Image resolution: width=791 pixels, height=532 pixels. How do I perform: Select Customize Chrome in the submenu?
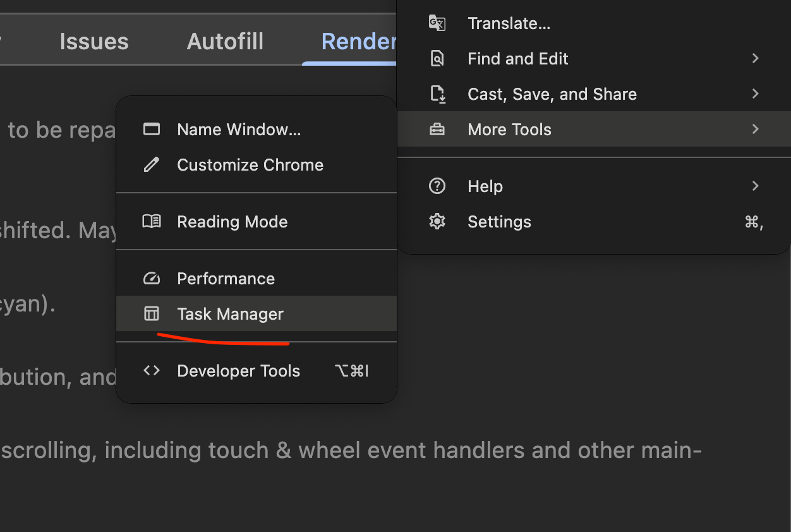click(257, 165)
